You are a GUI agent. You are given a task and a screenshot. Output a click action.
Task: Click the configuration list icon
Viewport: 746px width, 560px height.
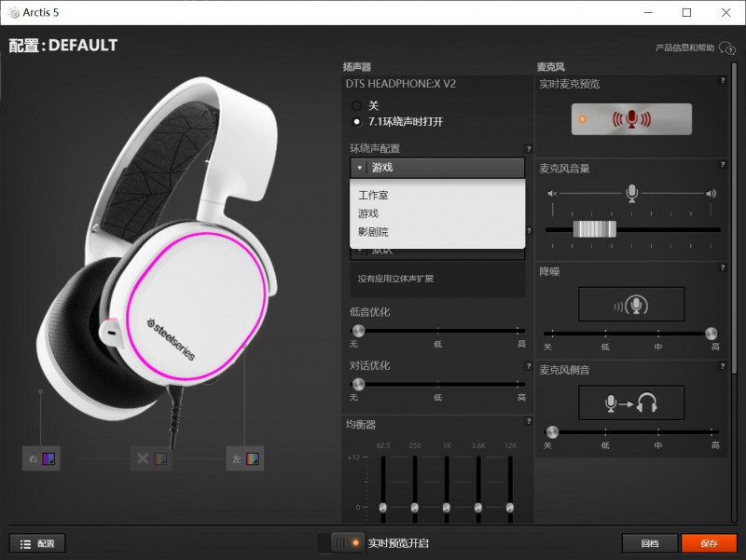point(25,544)
